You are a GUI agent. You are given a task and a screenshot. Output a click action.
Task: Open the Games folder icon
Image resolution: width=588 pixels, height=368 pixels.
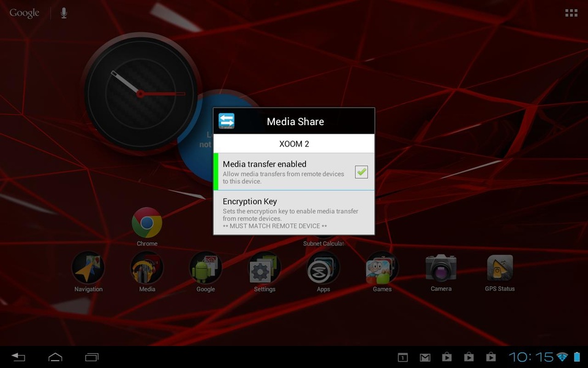click(382, 267)
